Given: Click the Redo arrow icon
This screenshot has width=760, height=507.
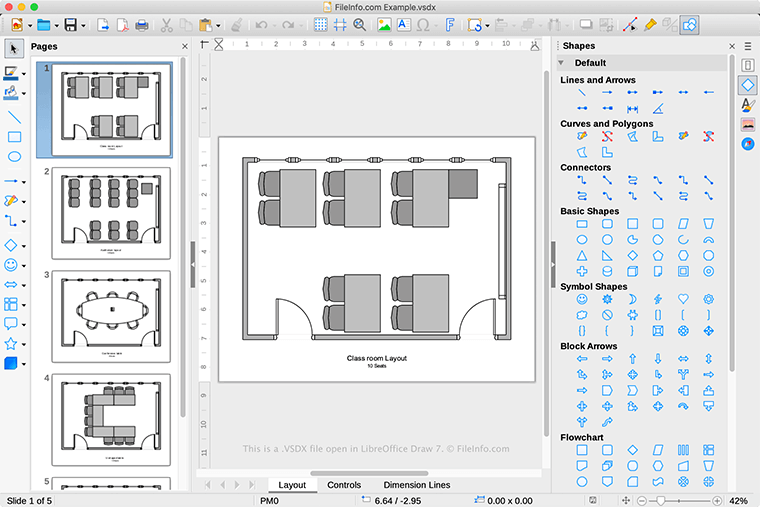Looking at the screenshot, I should point(288,25).
